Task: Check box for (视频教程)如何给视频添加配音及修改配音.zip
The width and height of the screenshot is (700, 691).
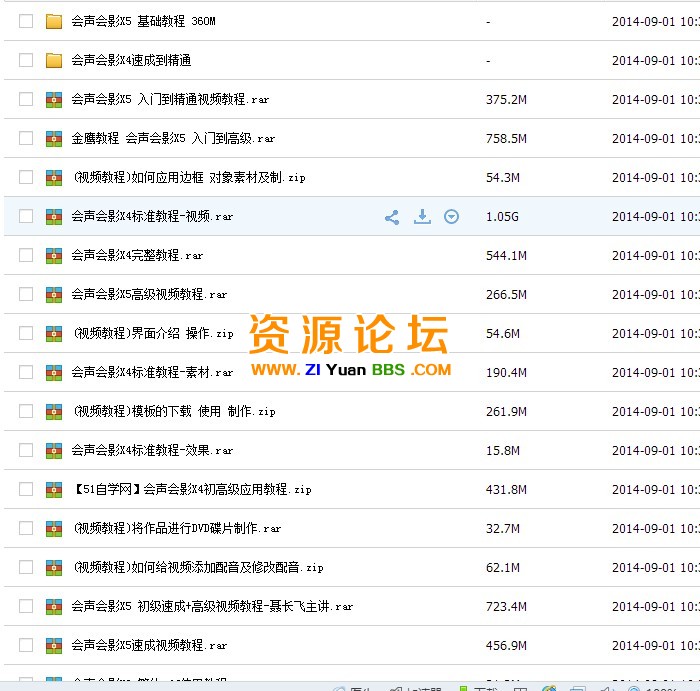Action: click(x=26, y=567)
